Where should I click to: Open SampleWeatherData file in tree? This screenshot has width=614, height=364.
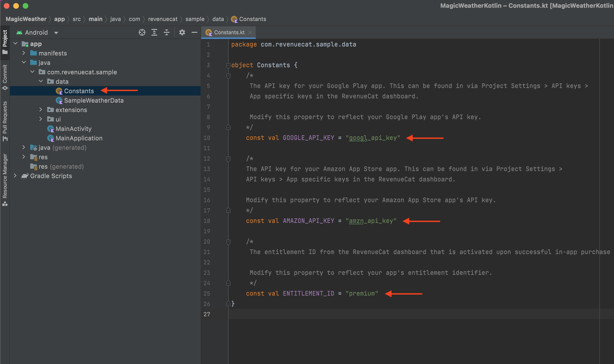pyautogui.click(x=93, y=100)
